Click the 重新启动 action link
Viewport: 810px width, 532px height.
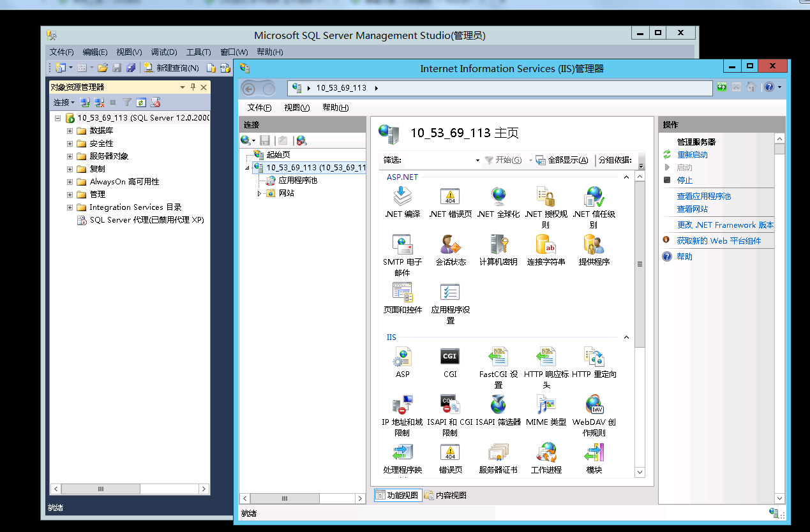pyautogui.click(x=692, y=155)
